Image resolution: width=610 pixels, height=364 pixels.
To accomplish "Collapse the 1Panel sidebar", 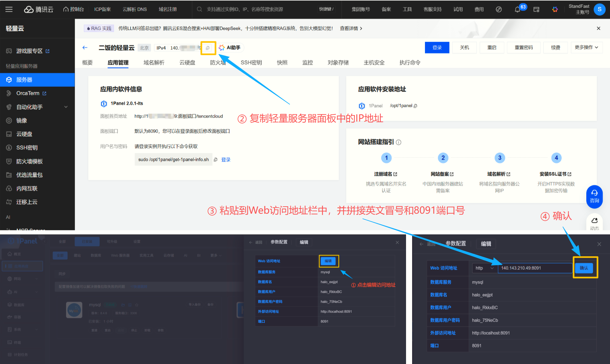I will pyautogui.click(x=45, y=241).
